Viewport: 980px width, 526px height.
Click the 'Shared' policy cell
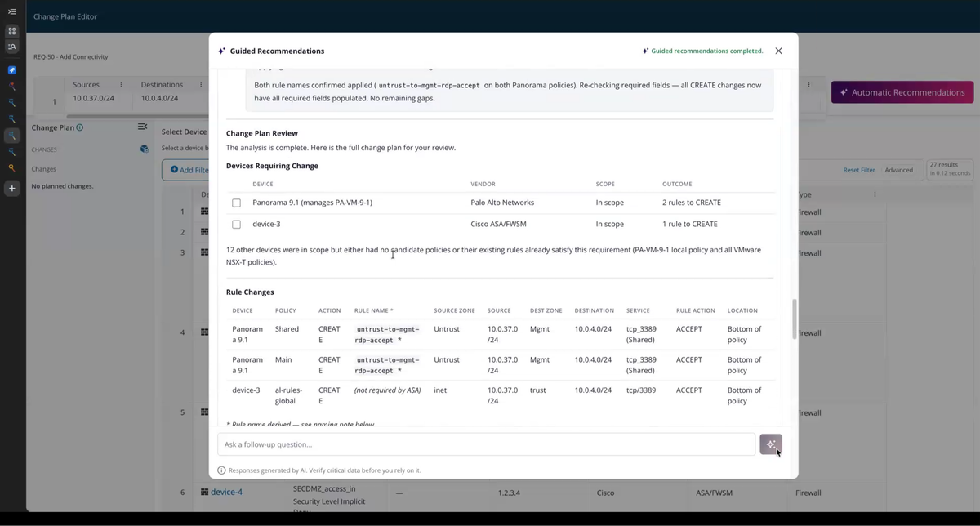point(287,329)
